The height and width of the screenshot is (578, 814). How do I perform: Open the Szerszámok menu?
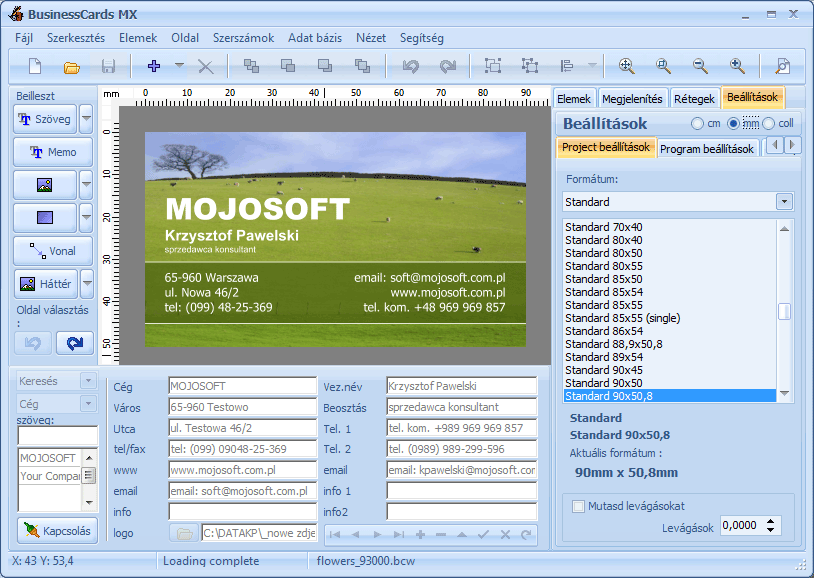(x=243, y=38)
